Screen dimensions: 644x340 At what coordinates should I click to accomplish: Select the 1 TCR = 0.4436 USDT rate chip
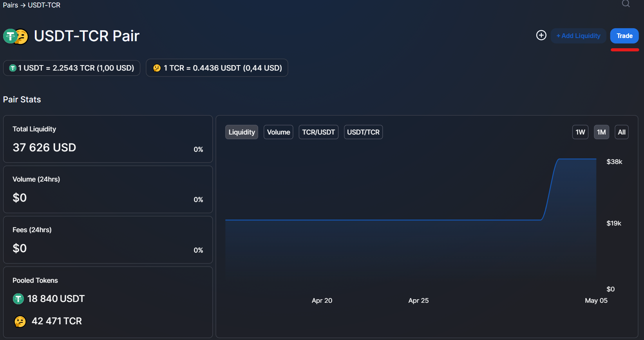tap(217, 68)
